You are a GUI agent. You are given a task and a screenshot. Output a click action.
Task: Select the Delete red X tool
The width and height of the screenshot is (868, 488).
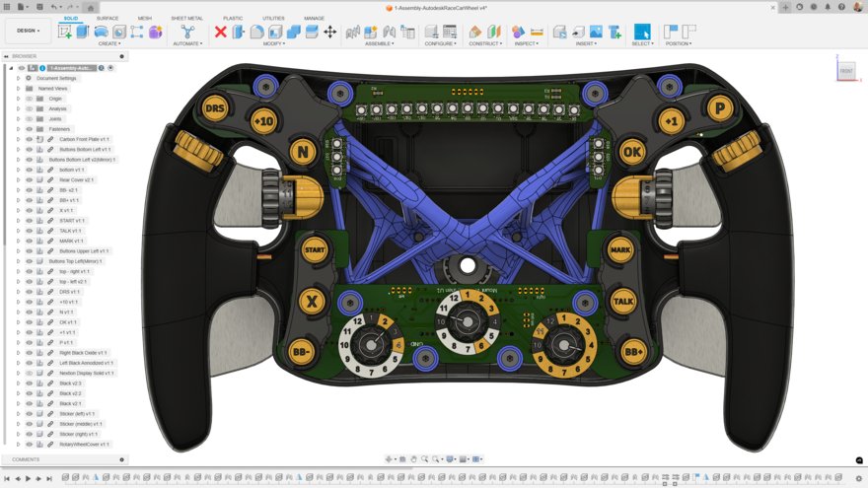tap(220, 32)
